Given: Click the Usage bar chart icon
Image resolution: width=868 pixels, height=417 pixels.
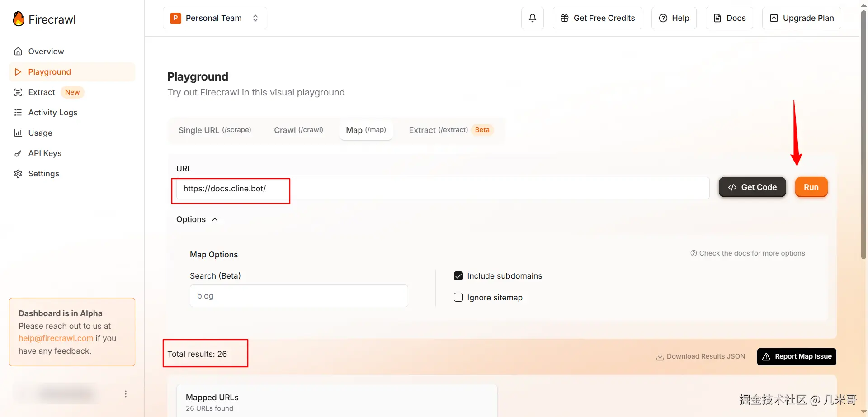Looking at the screenshot, I should click(18, 133).
